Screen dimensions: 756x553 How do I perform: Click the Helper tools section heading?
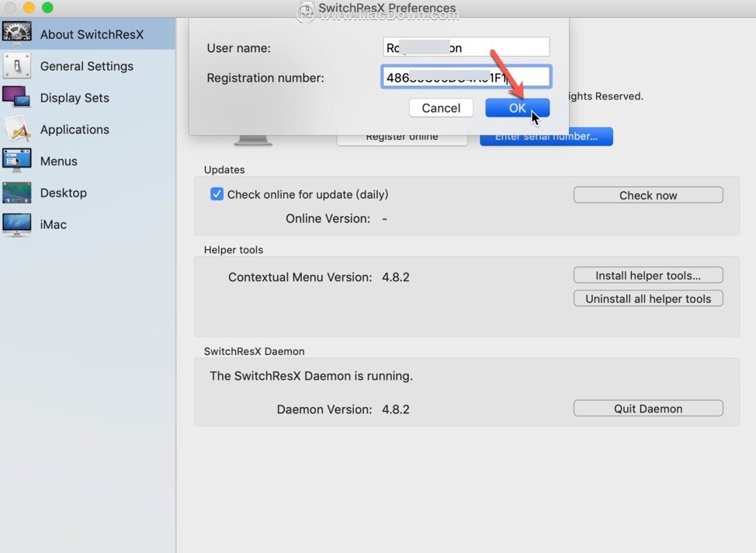[234, 250]
